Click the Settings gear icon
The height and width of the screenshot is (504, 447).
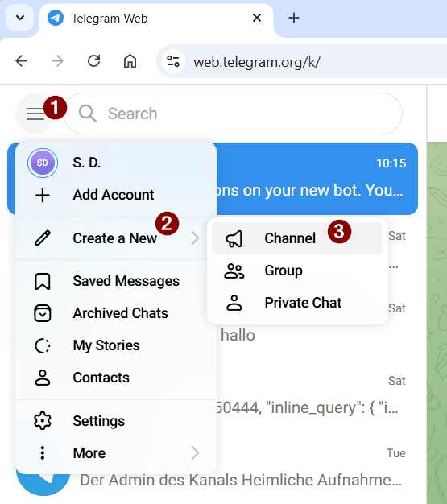43,421
